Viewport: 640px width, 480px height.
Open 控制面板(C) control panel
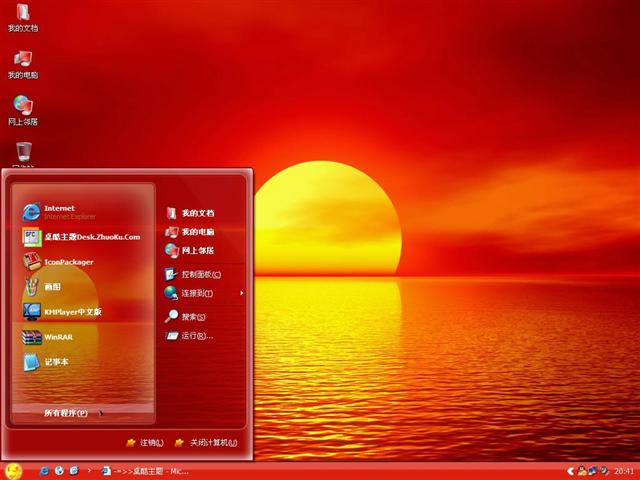(x=193, y=274)
